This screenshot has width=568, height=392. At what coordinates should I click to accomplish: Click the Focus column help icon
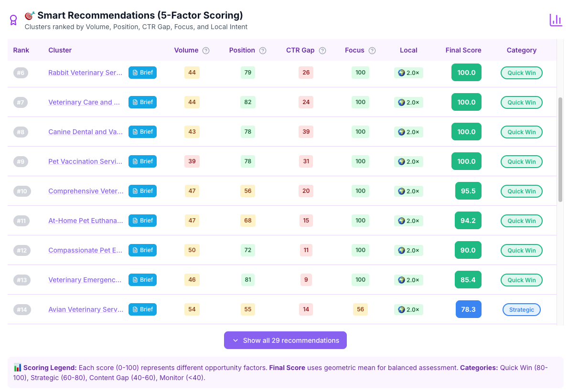(x=373, y=50)
